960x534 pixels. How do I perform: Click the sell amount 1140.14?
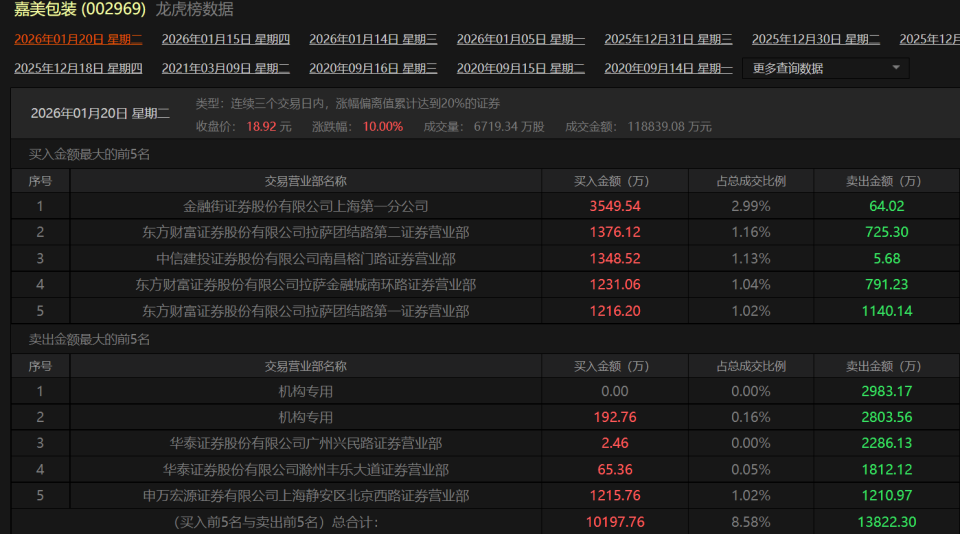coord(887,311)
